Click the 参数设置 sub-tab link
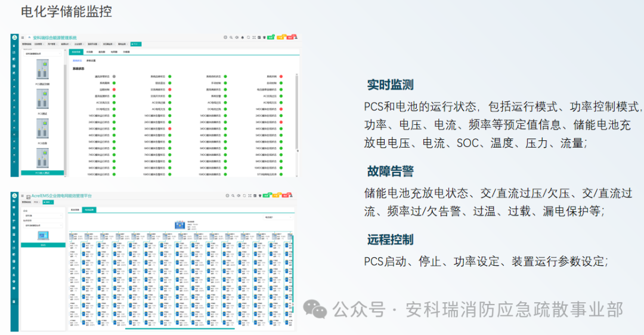This screenshot has height=335, width=644. tap(91, 60)
